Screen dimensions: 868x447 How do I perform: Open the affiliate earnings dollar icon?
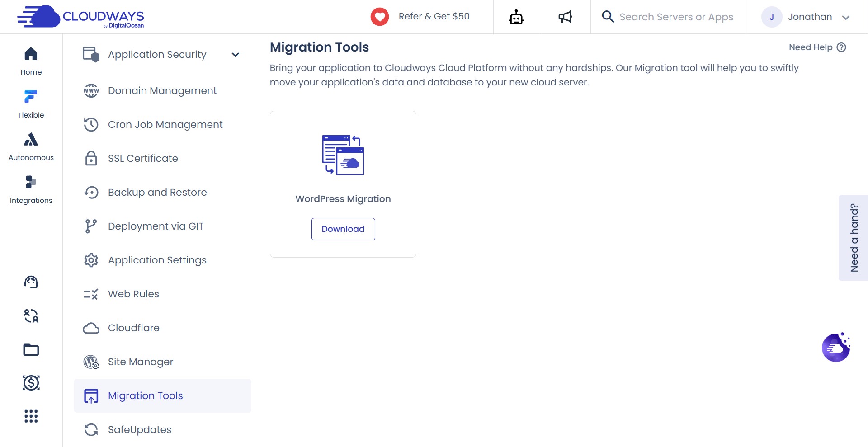[x=30, y=383]
